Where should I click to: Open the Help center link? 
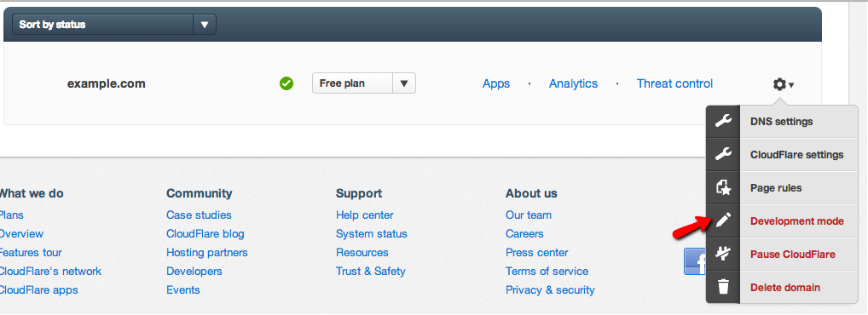click(365, 215)
